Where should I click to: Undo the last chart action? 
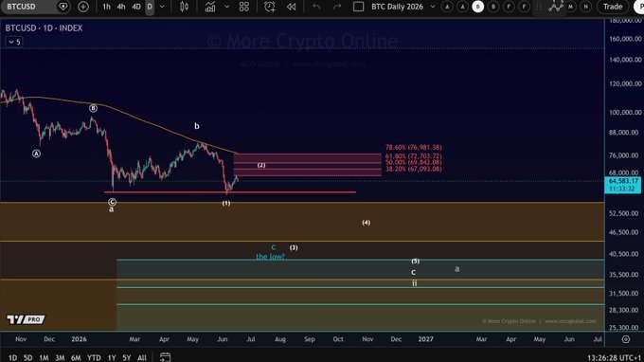[x=316, y=7]
